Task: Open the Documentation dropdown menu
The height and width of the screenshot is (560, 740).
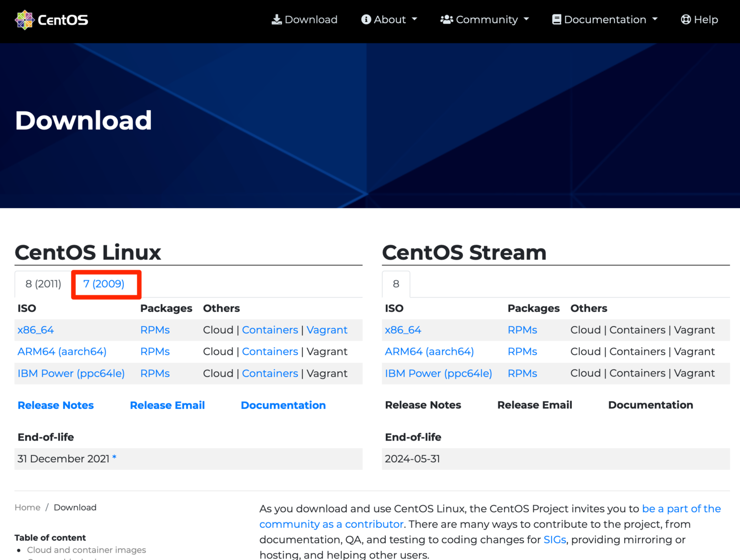Action: coord(605,19)
